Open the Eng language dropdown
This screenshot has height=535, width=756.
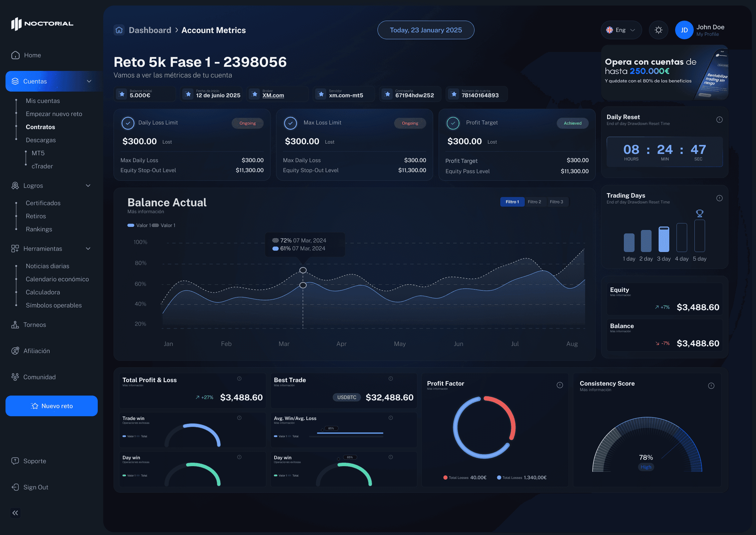[621, 30]
